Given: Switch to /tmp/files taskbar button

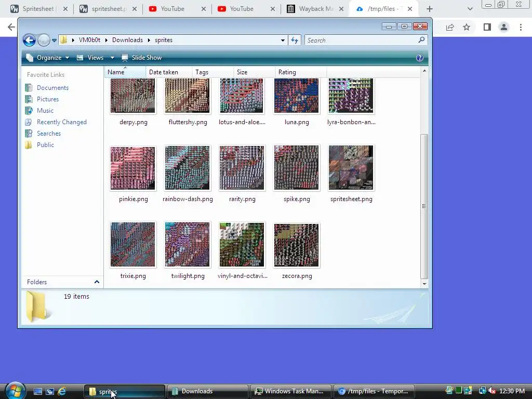Looking at the screenshot, I should (374, 391).
